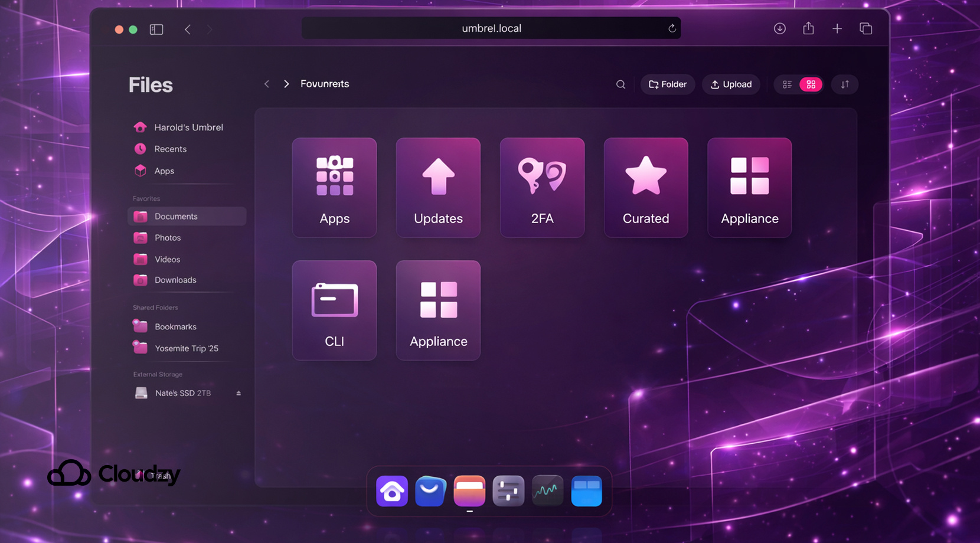Open the system monitor app in the dock
The image size is (980, 543).
click(547, 490)
